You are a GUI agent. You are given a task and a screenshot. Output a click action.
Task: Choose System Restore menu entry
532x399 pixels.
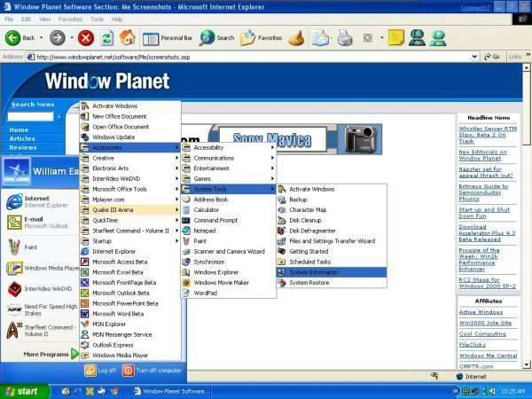point(332,283)
